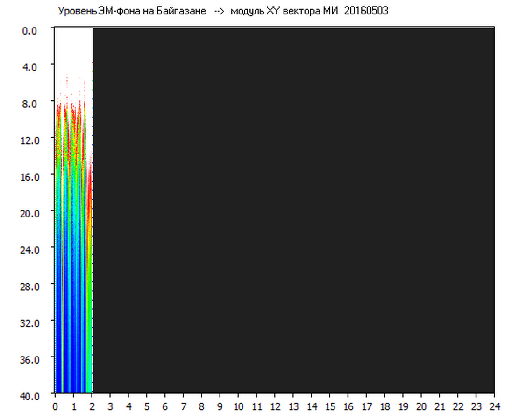This screenshot has width=512, height=420.
Task: Click the 21 label on the time axis
Action: click(440, 406)
